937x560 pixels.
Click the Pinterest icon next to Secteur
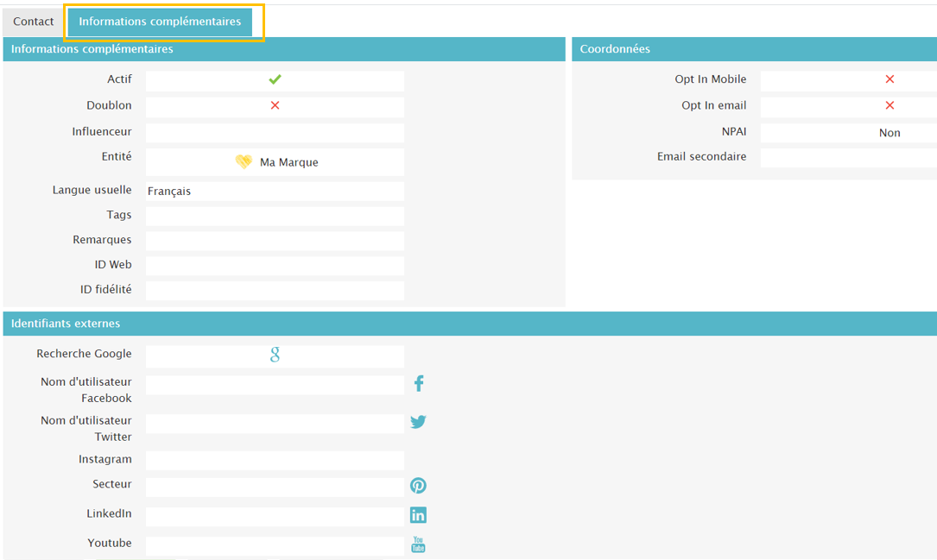(x=418, y=486)
